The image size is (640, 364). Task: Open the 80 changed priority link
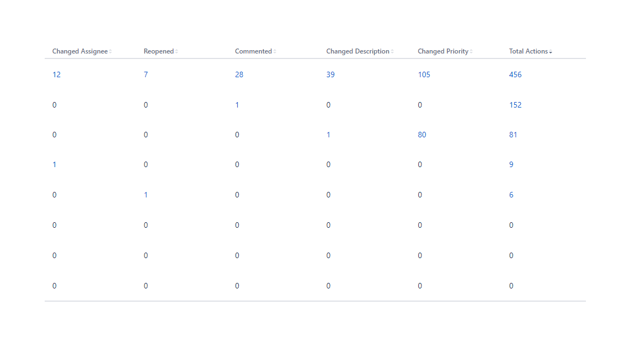(422, 135)
